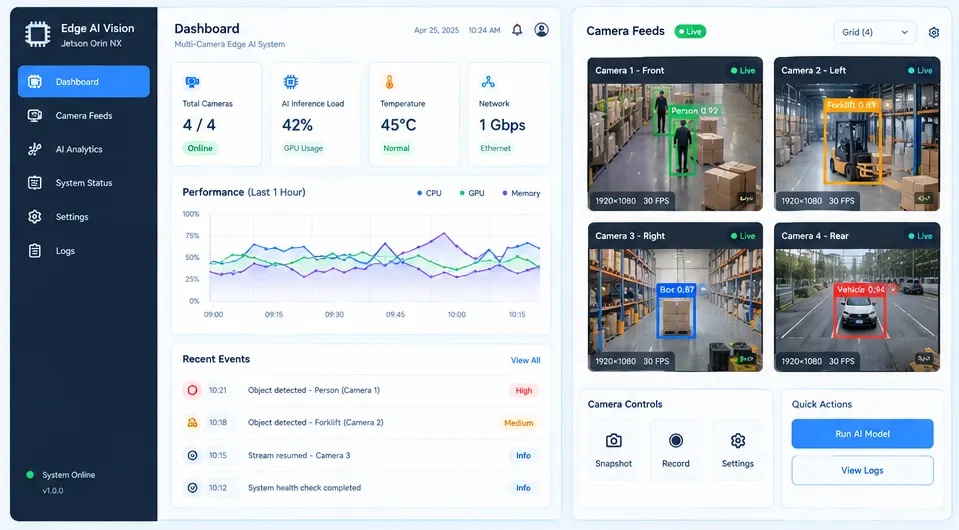
Task: Click the v1.0.0 version text
Action: 53,490
